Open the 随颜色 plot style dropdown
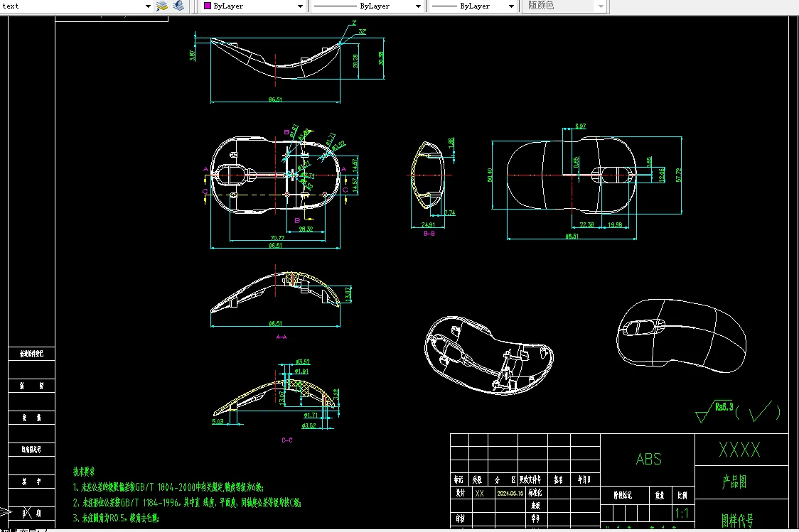Image resolution: width=799 pixels, height=532 pixels. [564, 6]
